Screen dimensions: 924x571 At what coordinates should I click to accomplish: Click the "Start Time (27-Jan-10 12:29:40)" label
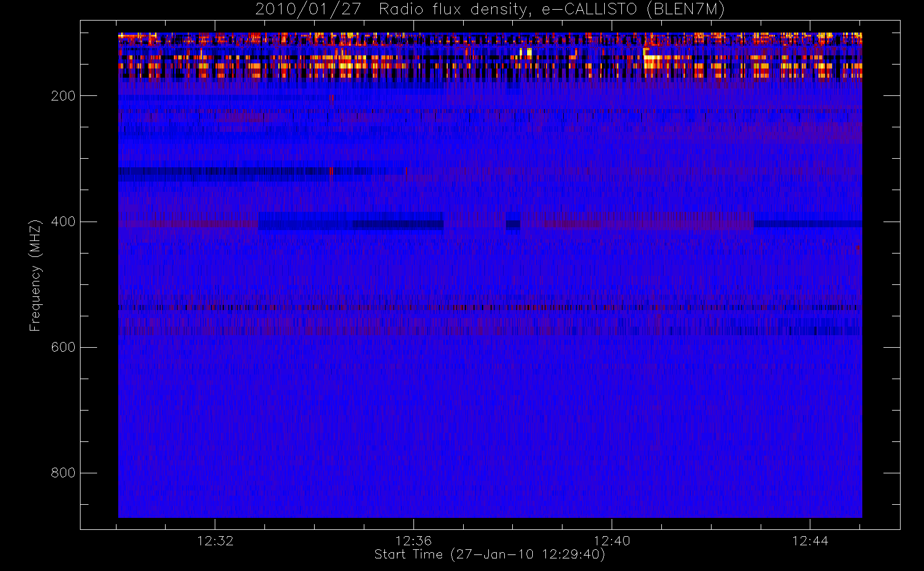click(x=489, y=554)
